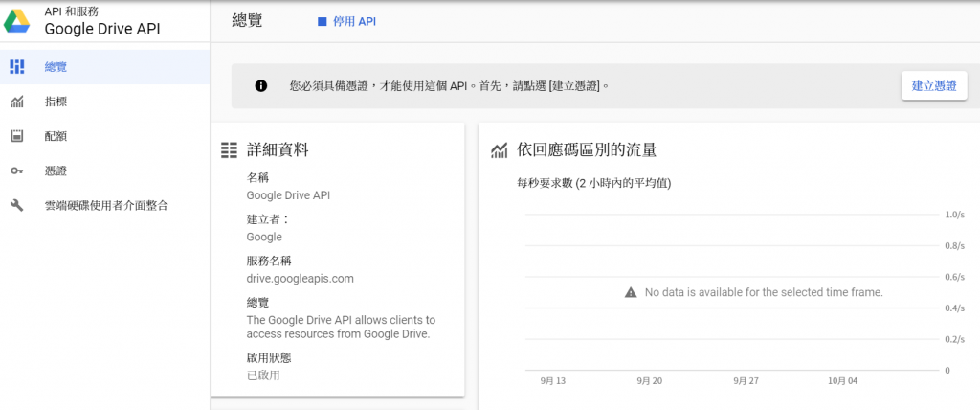Click the wrench icon for 雲端硬碟使用者介面整合
The width and height of the screenshot is (980, 410).
pyautogui.click(x=17, y=205)
